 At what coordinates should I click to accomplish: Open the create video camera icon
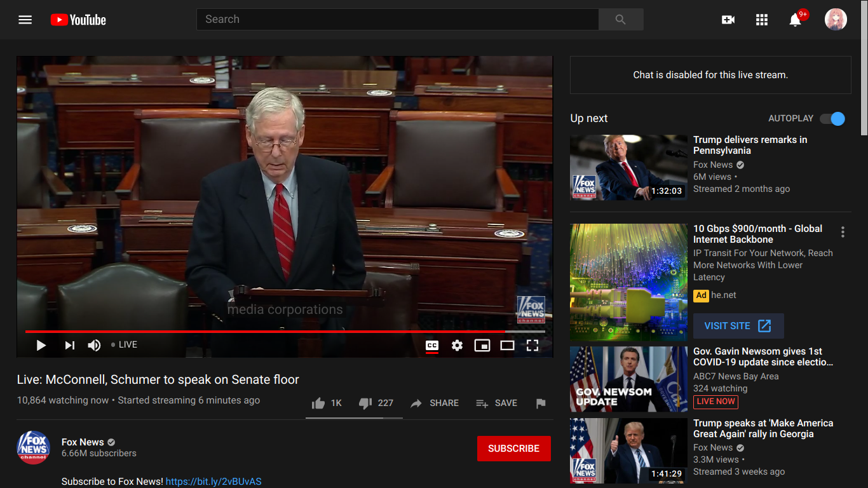728,20
